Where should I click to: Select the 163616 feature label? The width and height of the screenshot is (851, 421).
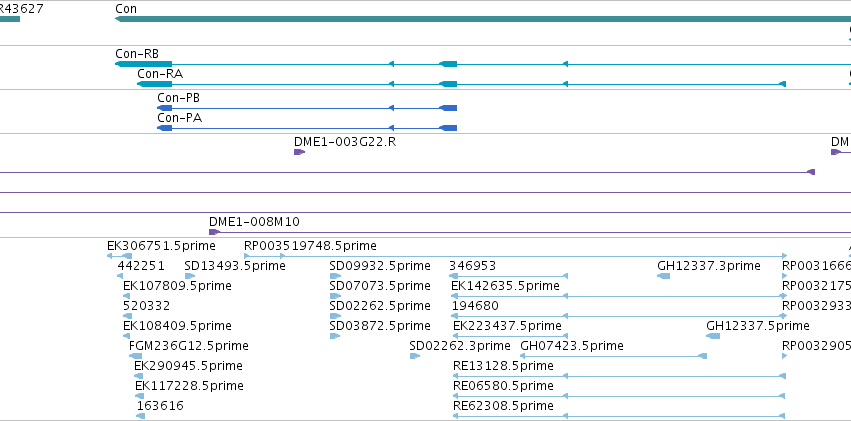click(x=160, y=406)
